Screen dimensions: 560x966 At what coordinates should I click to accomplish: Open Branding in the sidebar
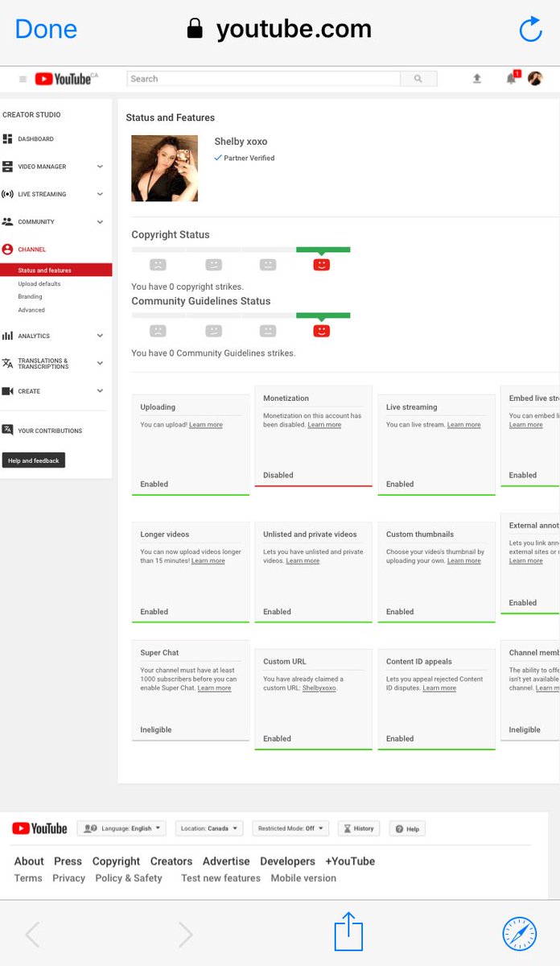click(31, 297)
